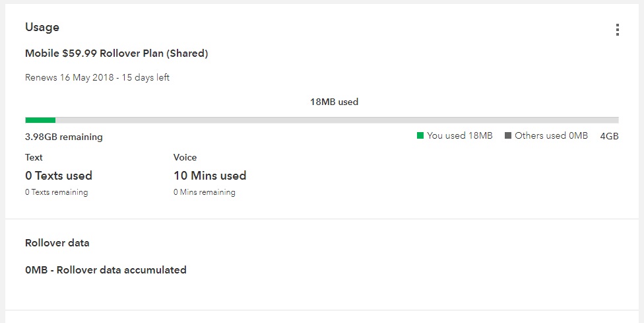Click "10 Mins used" value
Viewport: 644px width, 323px height.
pyautogui.click(x=210, y=176)
